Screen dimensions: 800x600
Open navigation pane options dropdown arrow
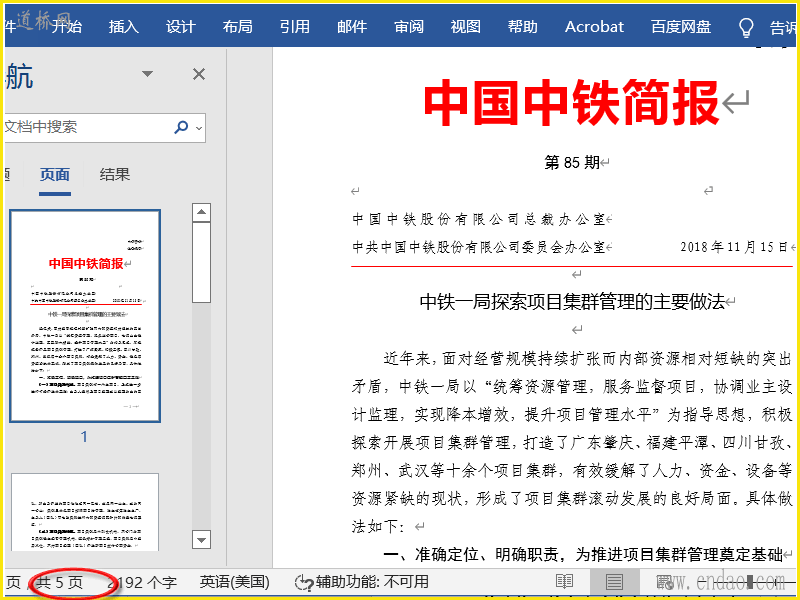pyautogui.click(x=147, y=74)
